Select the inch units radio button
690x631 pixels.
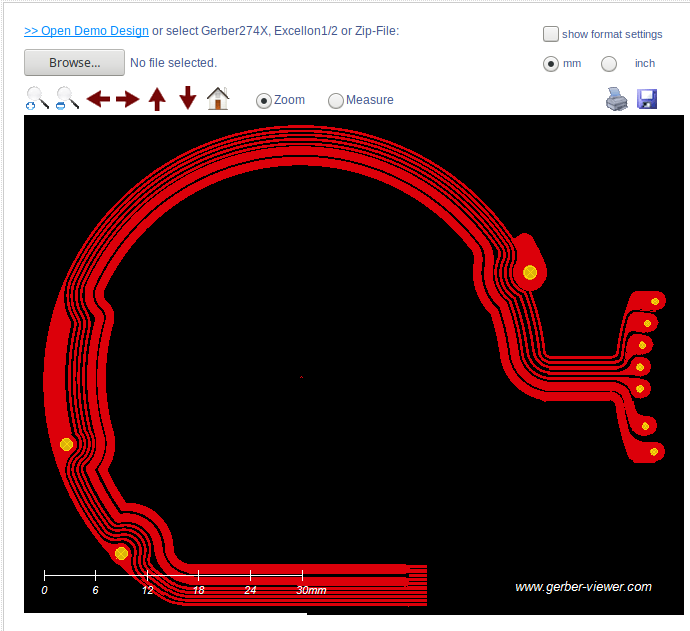coord(609,64)
